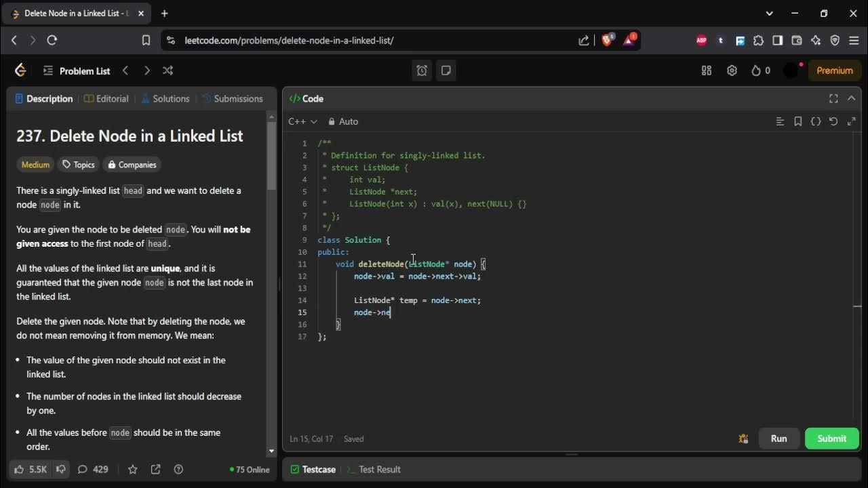
Task: Open the settings gear icon
Action: point(732,70)
